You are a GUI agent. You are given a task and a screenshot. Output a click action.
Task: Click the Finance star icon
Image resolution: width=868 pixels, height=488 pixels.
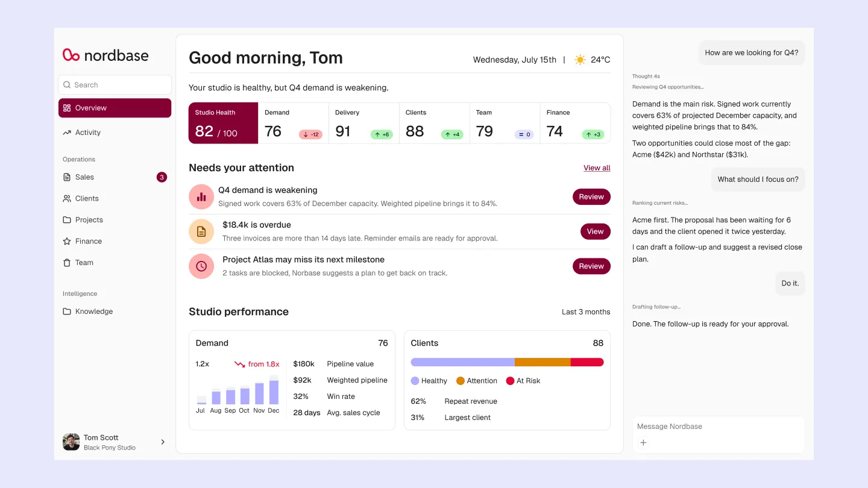[67, 241]
